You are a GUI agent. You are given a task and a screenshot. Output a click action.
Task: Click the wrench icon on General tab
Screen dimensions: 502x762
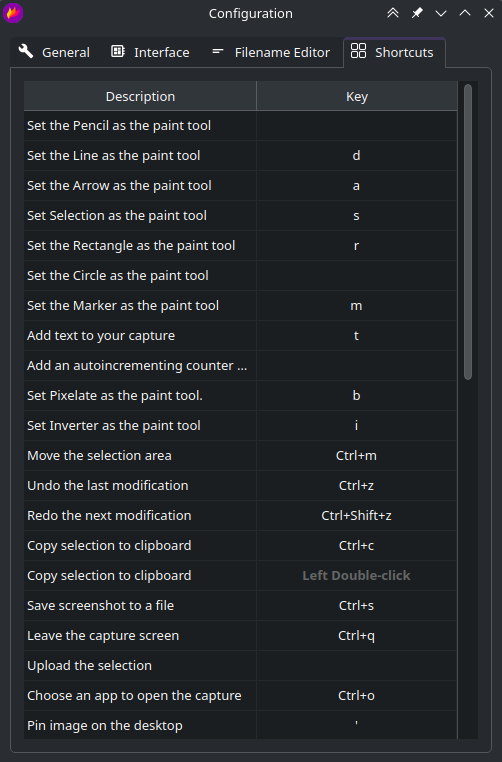point(26,51)
